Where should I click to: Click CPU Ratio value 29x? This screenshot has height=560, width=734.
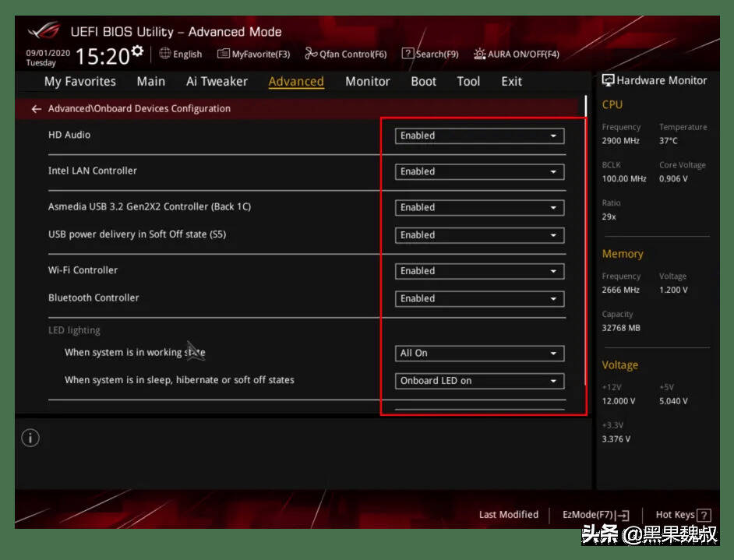tap(609, 217)
